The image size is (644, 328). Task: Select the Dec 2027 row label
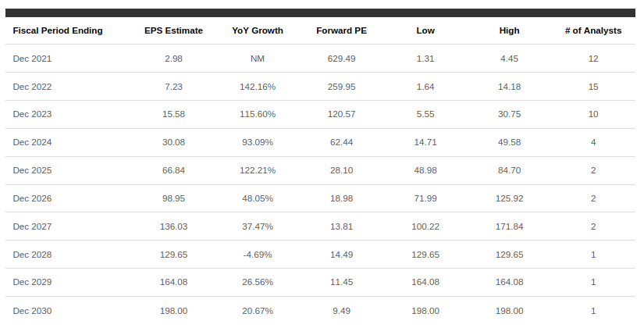(x=32, y=226)
